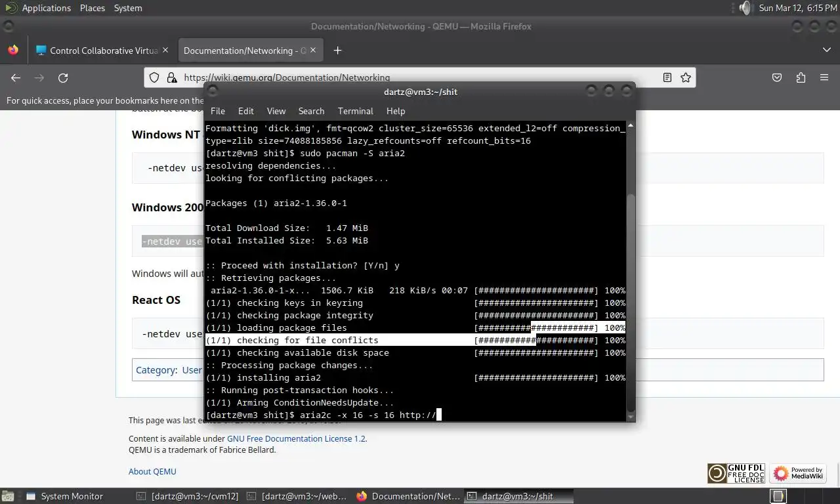Viewport: 840px width, 504px height.
Task: Open the Firefox extensions puzzle icon
Action: pyautogui.click(x=801, y=77)
